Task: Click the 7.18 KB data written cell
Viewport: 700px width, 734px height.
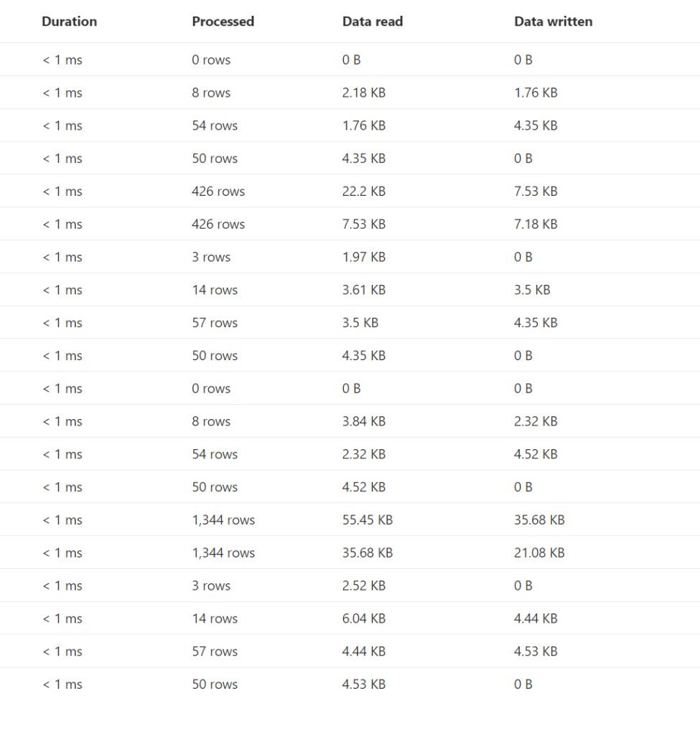Action: tap(536, 225)
